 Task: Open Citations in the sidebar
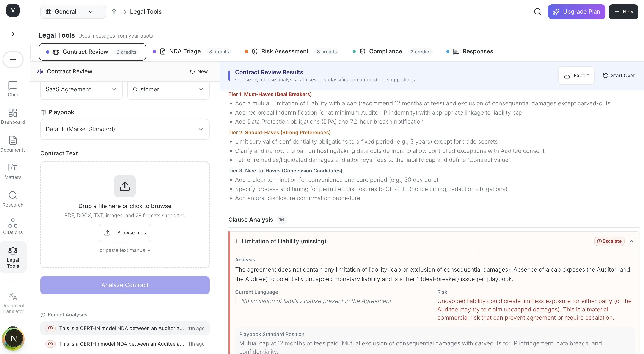[x=13, y=227]
